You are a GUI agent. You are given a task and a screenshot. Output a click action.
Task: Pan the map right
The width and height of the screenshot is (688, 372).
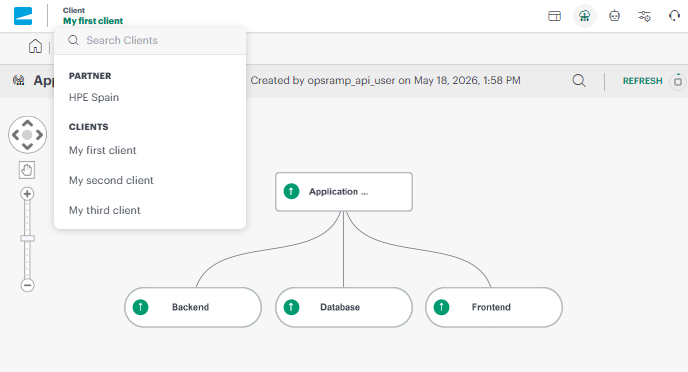tap(39, 135)
